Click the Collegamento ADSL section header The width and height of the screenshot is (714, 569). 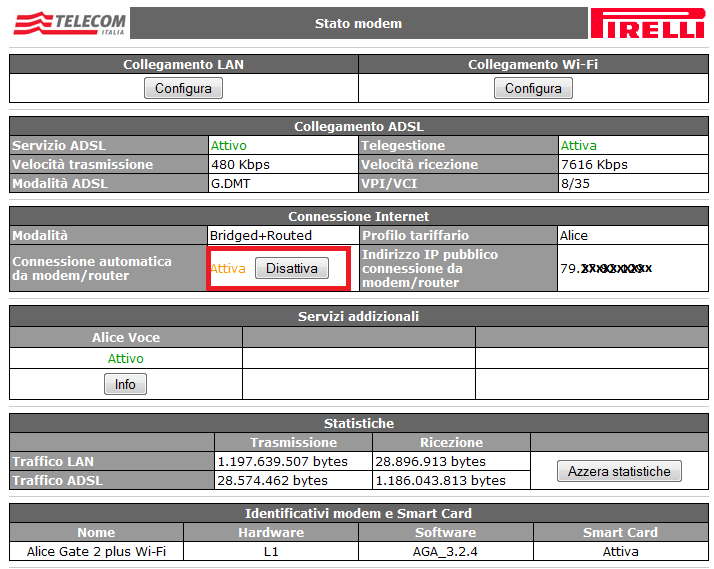358,127
